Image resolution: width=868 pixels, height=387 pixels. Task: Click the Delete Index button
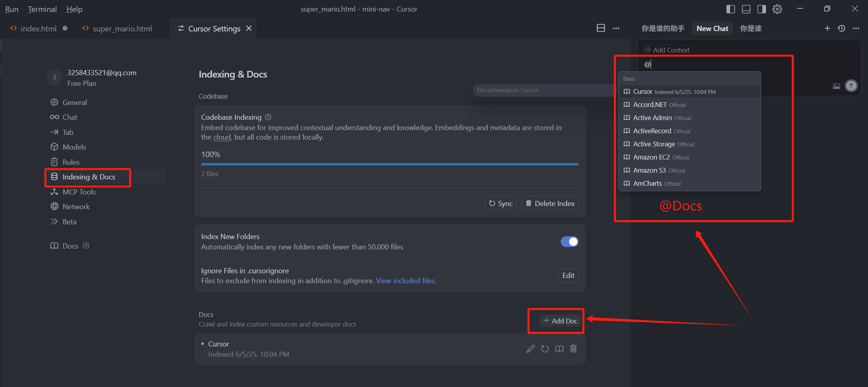[550, 203]
